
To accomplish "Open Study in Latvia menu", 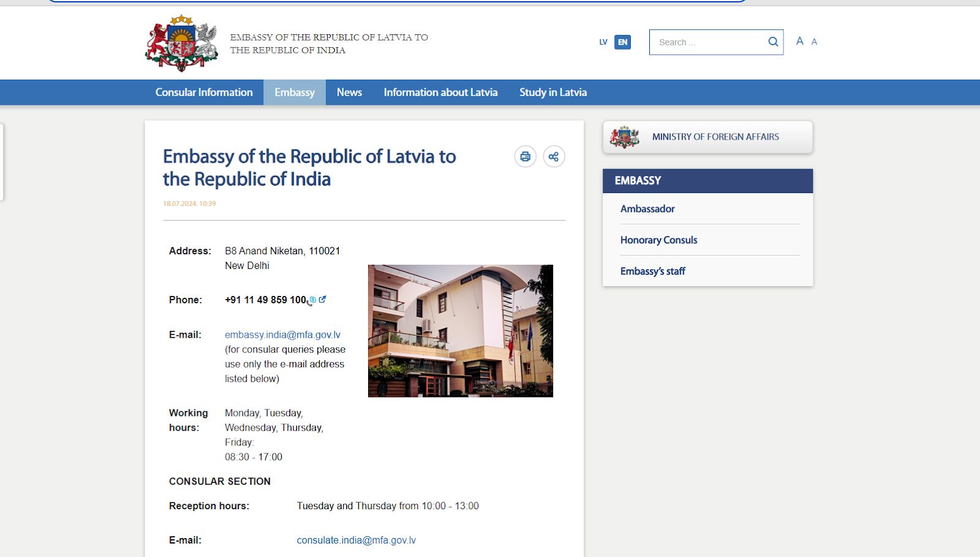I will coord(553,93).
